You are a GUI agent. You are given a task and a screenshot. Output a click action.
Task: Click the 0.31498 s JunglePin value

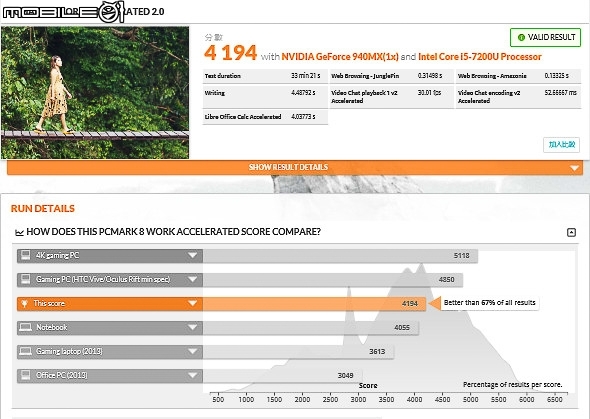[x=430, y=76]
